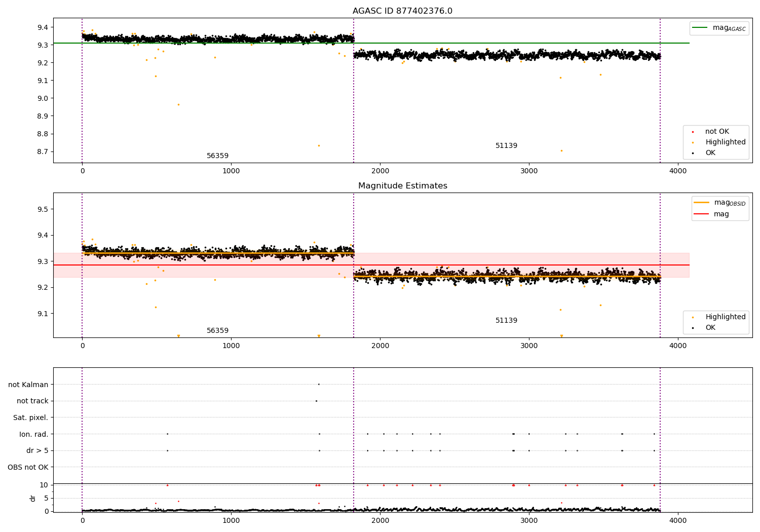
Task: Click 'Highlighted' legend entry in Magnitude Estimates panel
Action: tap(726, 317)
